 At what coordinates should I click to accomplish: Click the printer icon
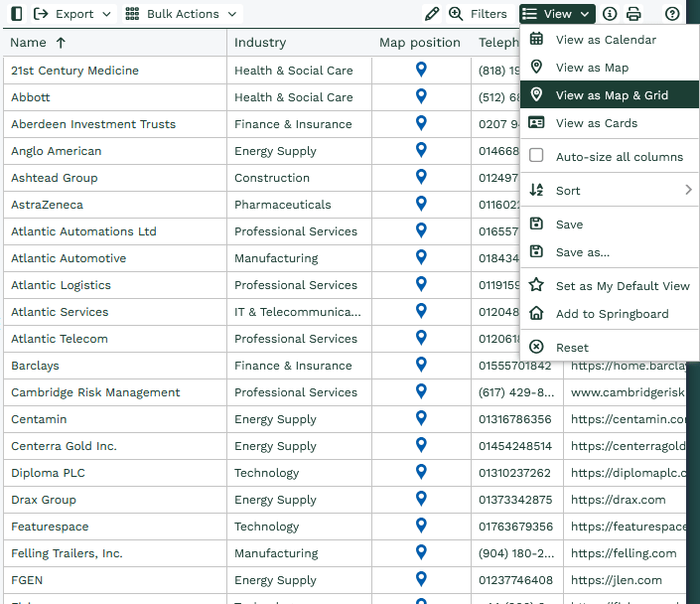pos(633,14)
